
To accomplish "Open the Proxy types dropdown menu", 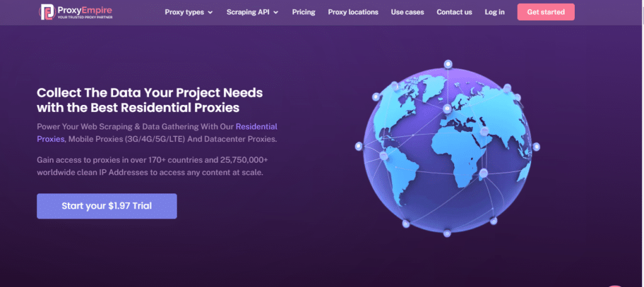I will click(189, 13).
